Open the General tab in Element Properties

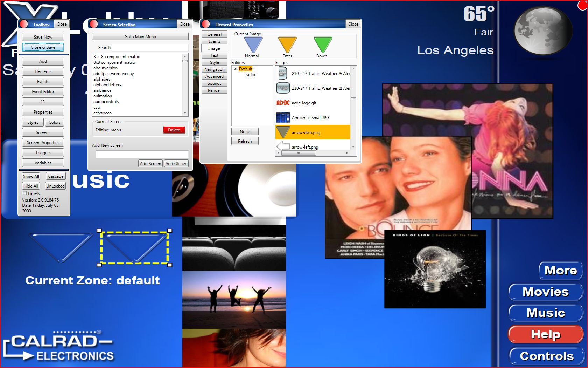215,34
